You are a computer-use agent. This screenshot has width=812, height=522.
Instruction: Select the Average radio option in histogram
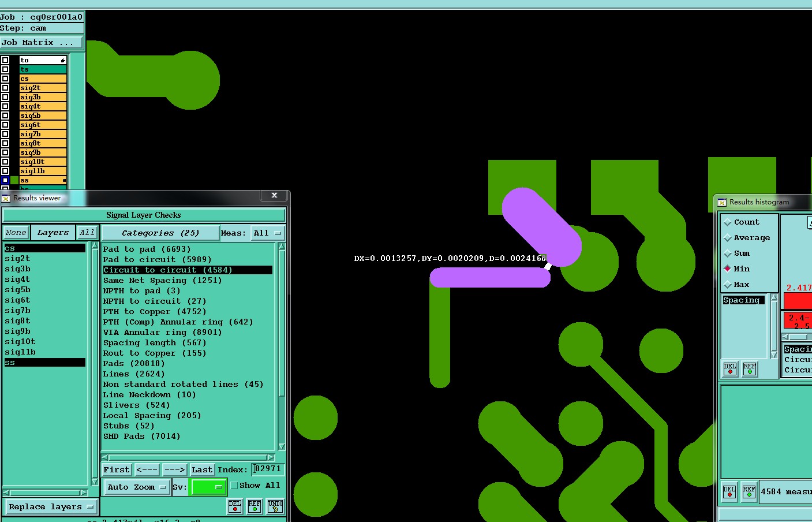click(x=728, y=238)
